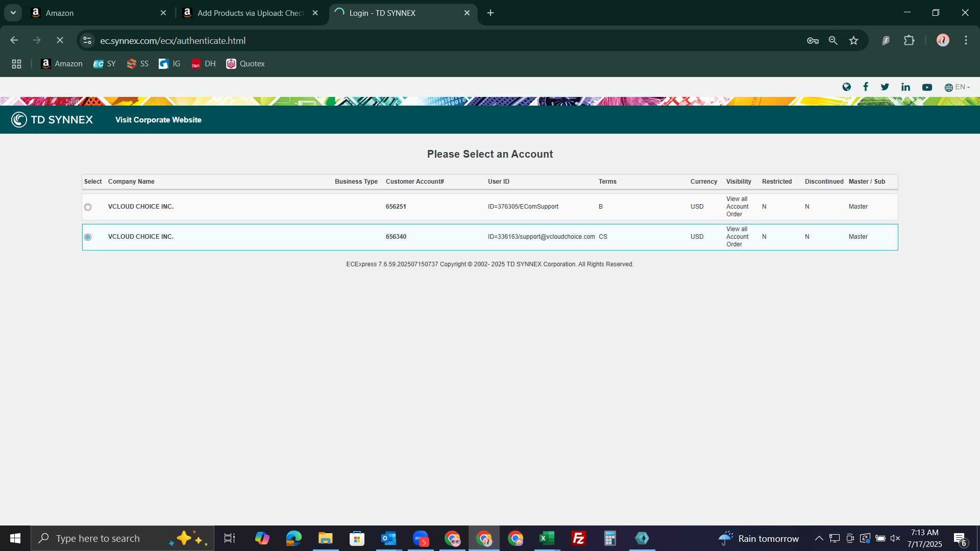Open the Amazon bookmark
The width and height of the screenshot is (980, 551).
(x=62, y=64)
